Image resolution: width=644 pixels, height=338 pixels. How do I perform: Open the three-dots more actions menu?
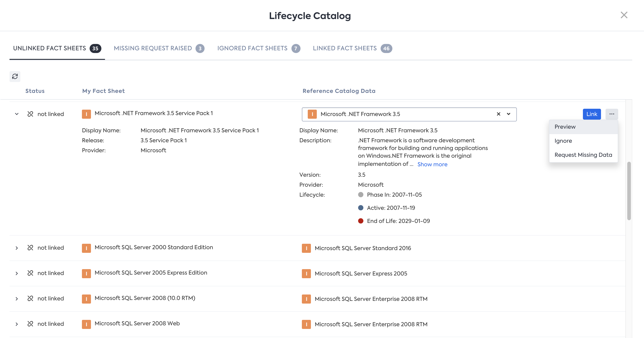pyautogui.click(x=612, y=114)
